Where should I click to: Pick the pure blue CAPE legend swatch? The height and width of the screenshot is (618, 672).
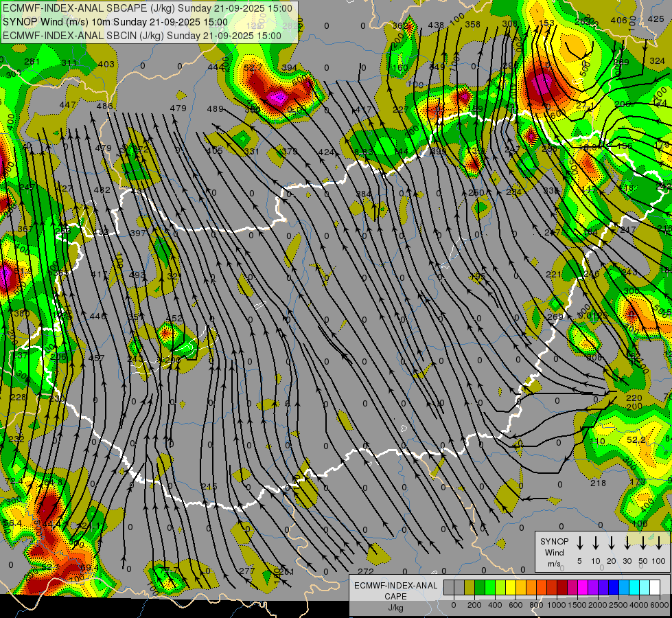tap(613, 588)
